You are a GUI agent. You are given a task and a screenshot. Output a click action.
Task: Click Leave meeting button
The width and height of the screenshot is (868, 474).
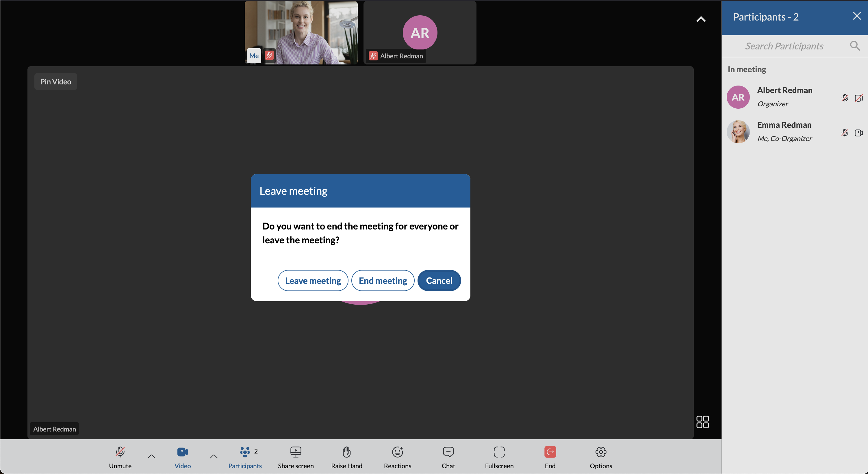tap(313, 280)
